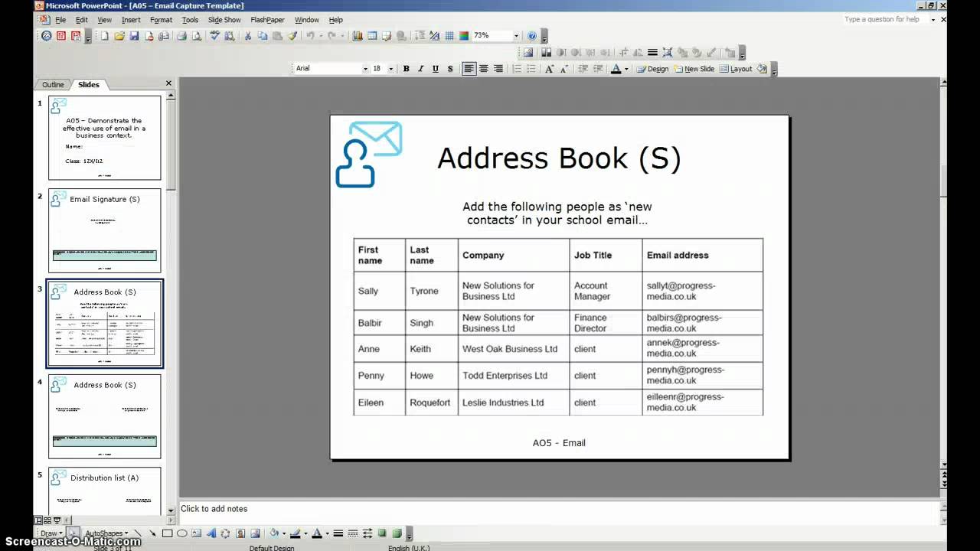Click the Open folder icon

pyautogui.click(x=119, y=35)
